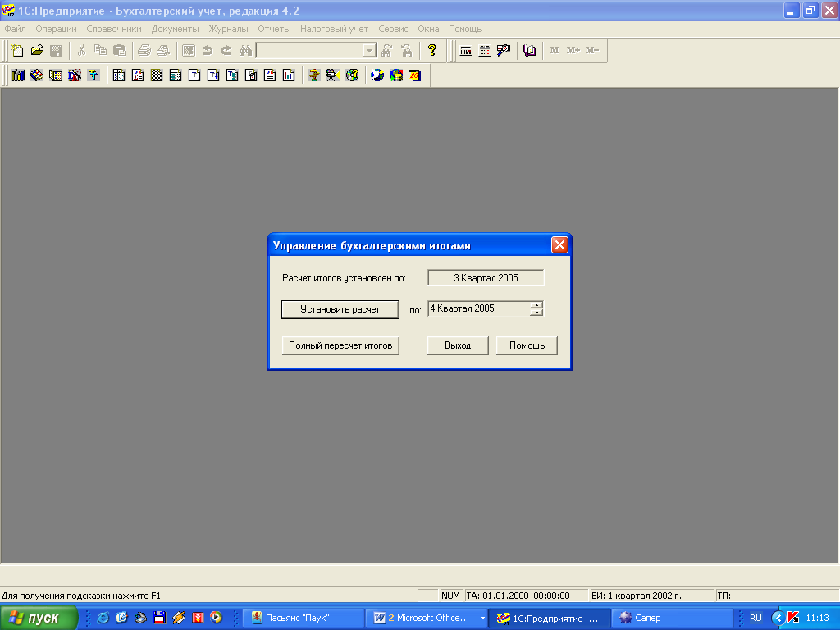Click the globe with dove icon
The width and height of the screenshot is (840, 630).
click(377, 75)
